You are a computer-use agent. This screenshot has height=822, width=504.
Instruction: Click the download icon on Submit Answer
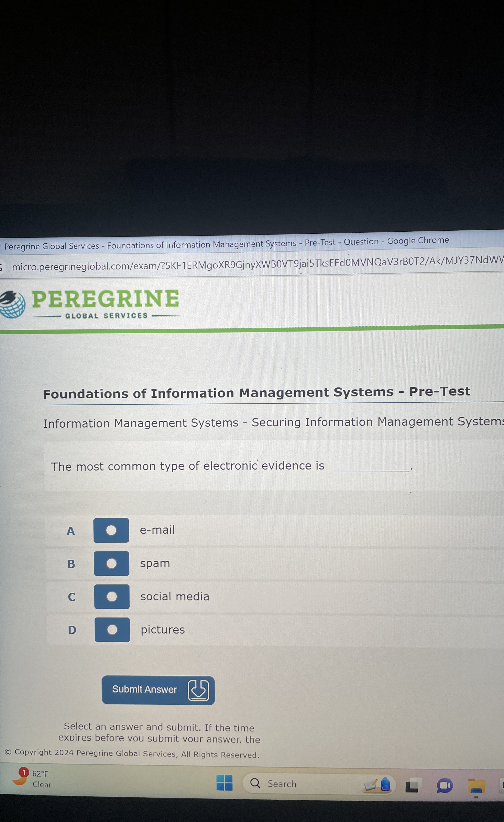tap(198, 690)
